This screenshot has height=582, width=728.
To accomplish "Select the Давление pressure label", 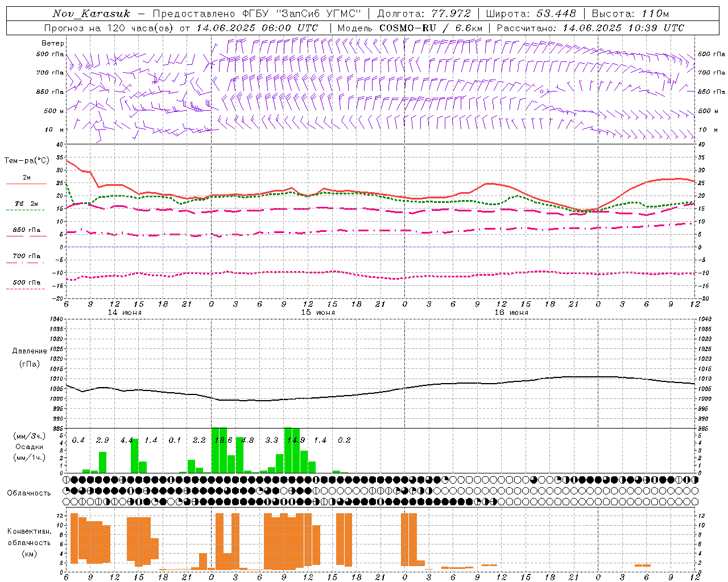I will click(x=30, y=351).
